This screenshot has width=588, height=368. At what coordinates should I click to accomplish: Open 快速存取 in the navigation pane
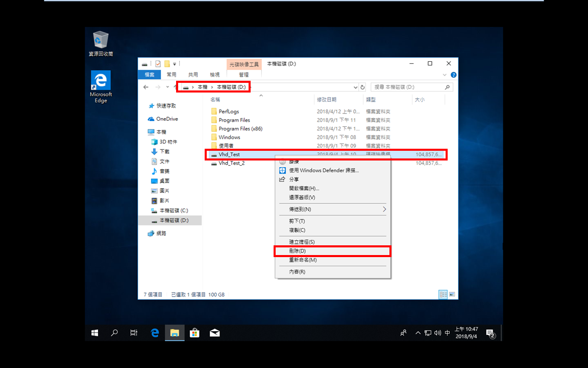[166, 106]
